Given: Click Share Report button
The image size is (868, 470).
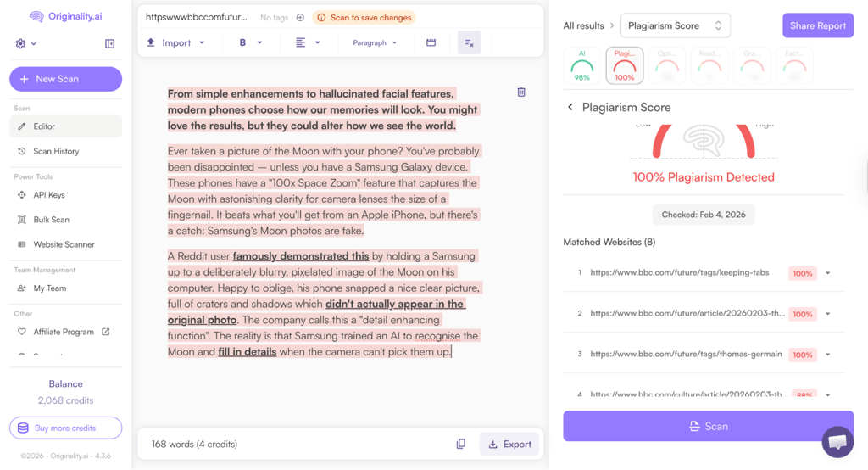Looking at the screenshot, I should 818,25.
